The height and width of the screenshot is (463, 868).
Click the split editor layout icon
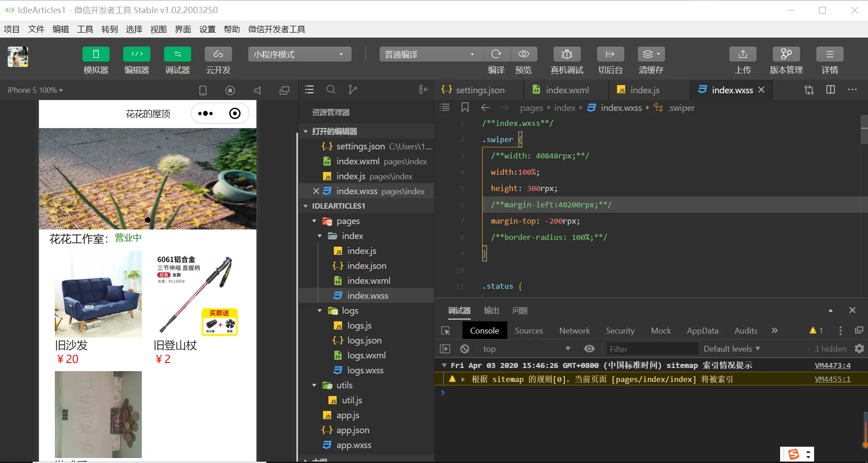830,90
